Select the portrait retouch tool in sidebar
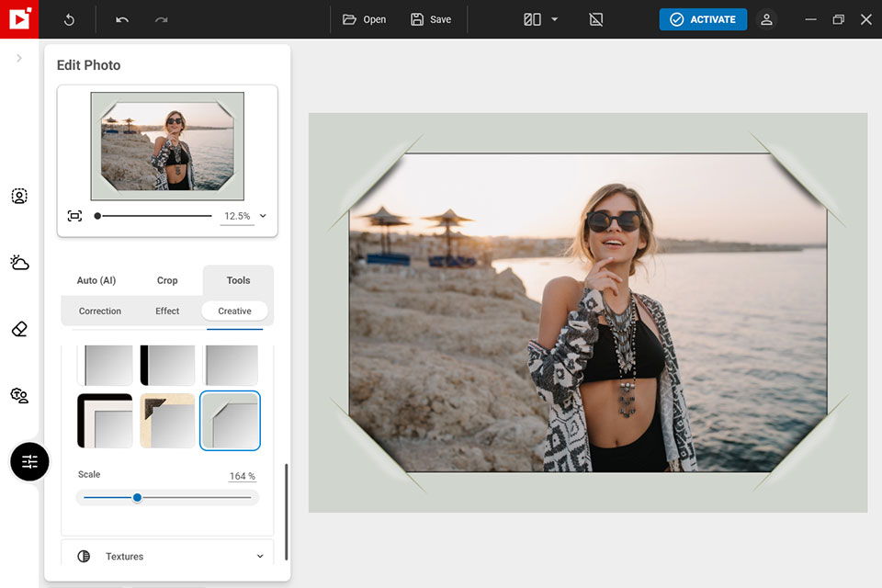This screenshot has height=588, width=882. click(19, 196)
